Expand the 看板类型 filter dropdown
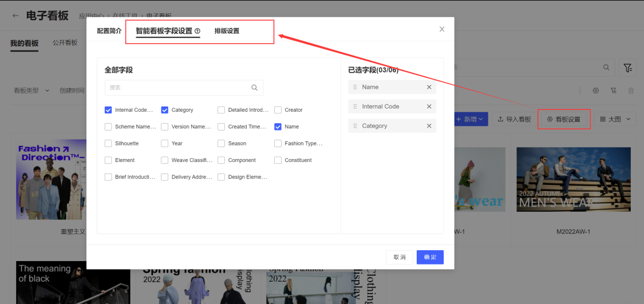Viewport: 644px width, 304px height. coord(31,90)
